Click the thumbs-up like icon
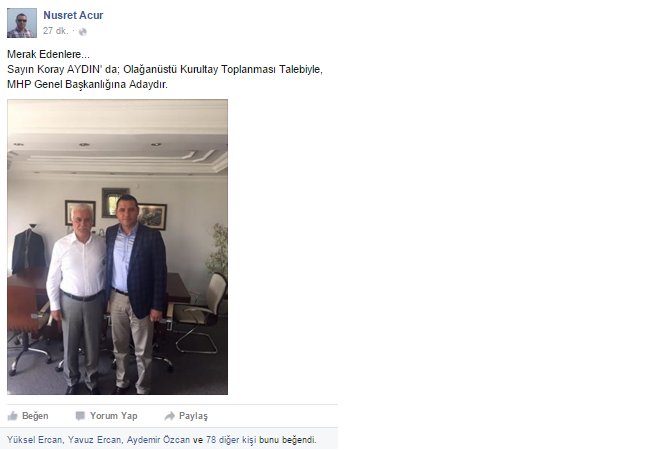 tap(13, 416)
